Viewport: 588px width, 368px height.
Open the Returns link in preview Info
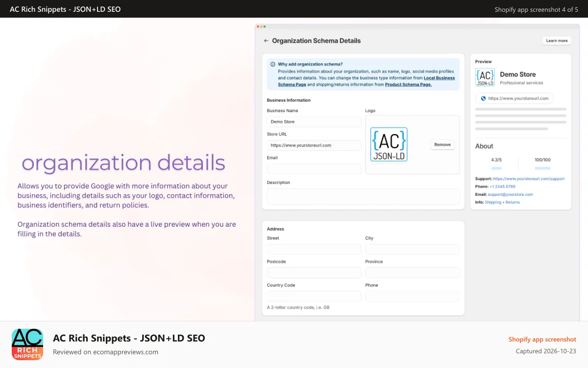pyautogui.click(x=513, y=202)
